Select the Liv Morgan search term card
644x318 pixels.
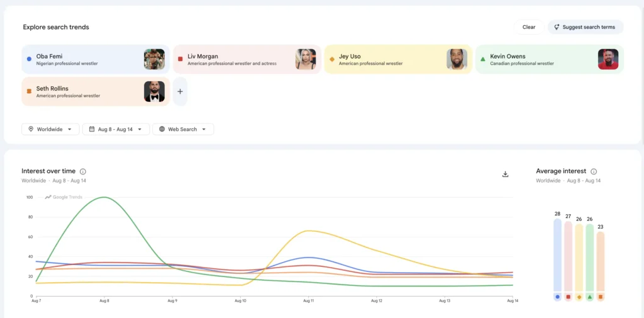click(x=247, y=59)
